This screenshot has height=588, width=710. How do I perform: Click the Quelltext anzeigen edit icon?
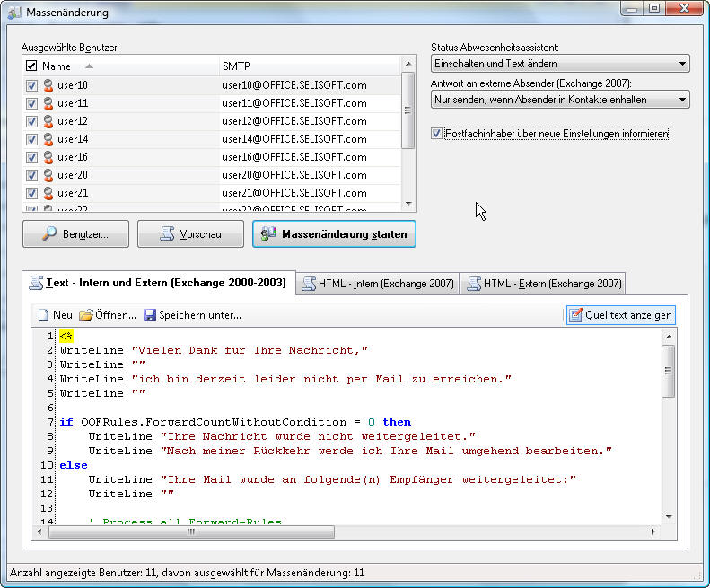[575, 315]
